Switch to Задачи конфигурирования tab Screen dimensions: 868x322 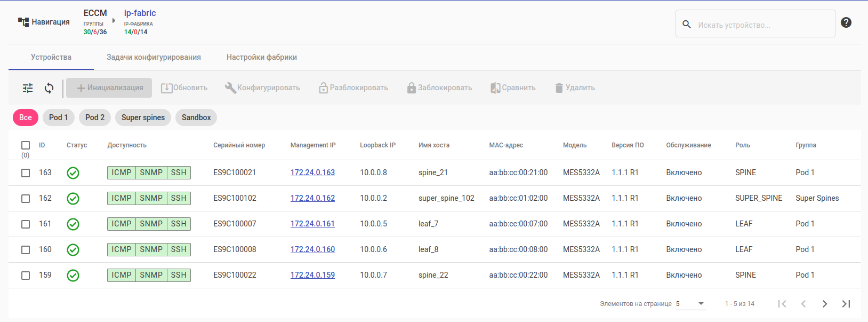154,57
